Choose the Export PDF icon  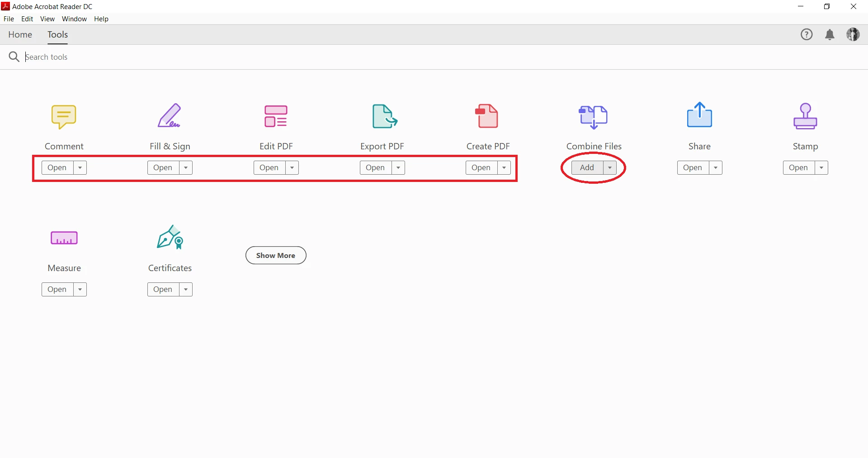[x=384, y=116]
